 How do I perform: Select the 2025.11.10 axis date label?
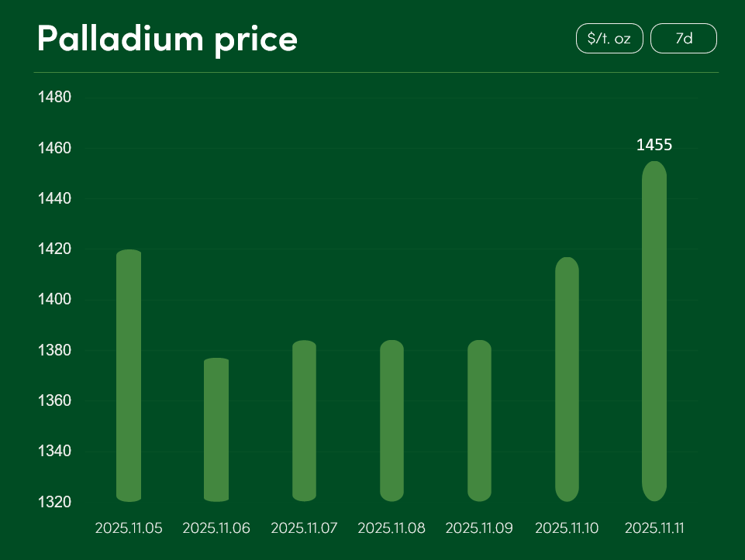(567, 528)
